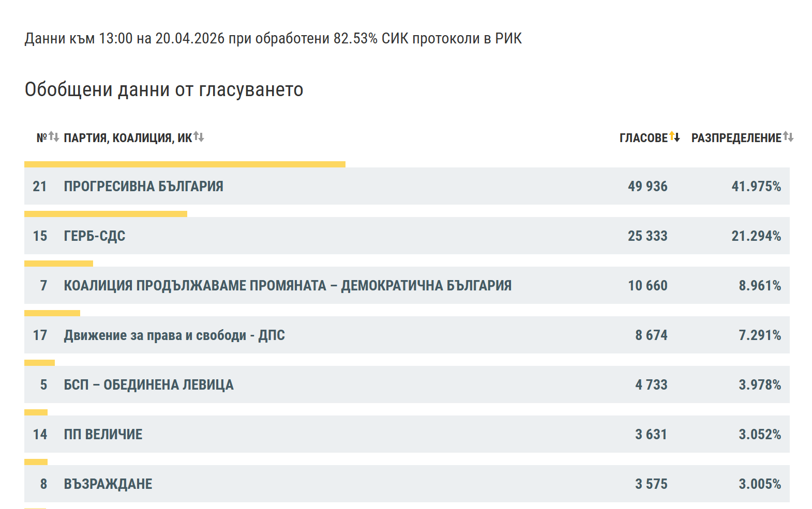This screenshot has height=509, width=812.
Task: Click the Обобщени данни от гласуването heading
Action: pos(164,89)
